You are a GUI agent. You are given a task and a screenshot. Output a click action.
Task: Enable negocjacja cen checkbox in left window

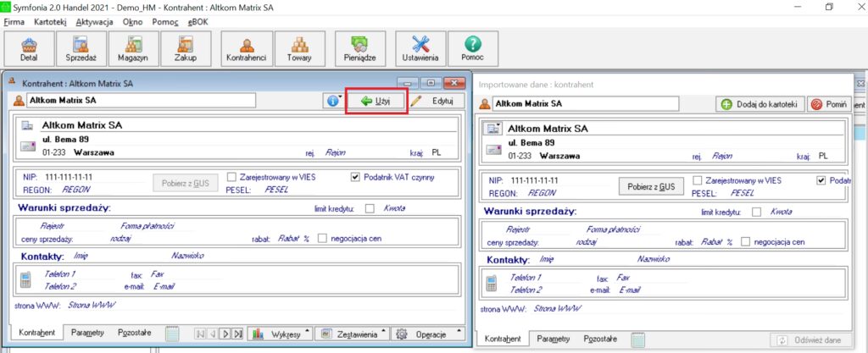[x=323, y=240]
